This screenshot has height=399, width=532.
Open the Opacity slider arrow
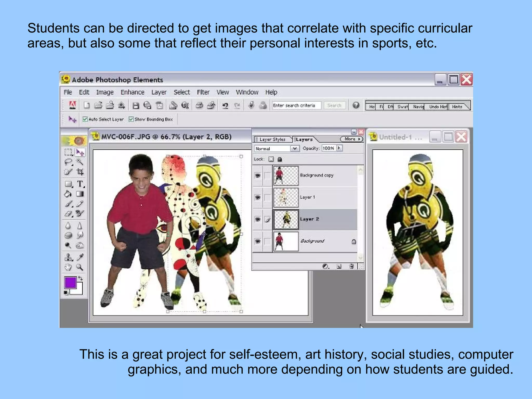click(340, 148)
